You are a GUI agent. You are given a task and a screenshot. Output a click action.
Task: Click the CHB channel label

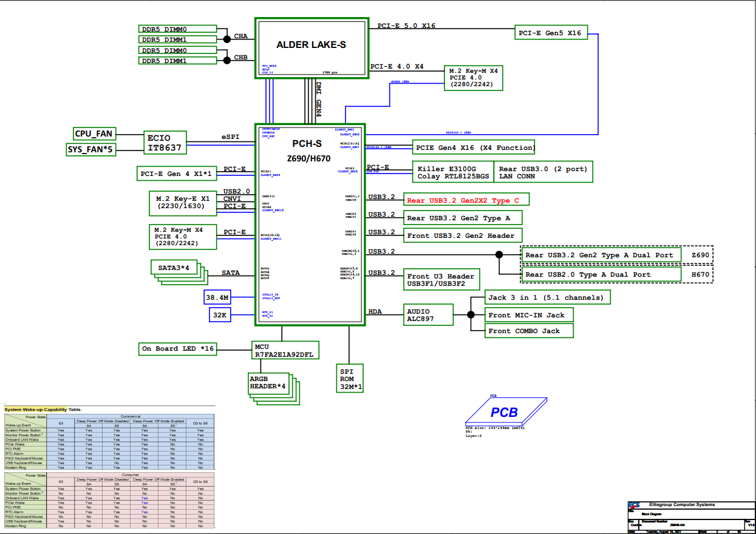[240, 58]
